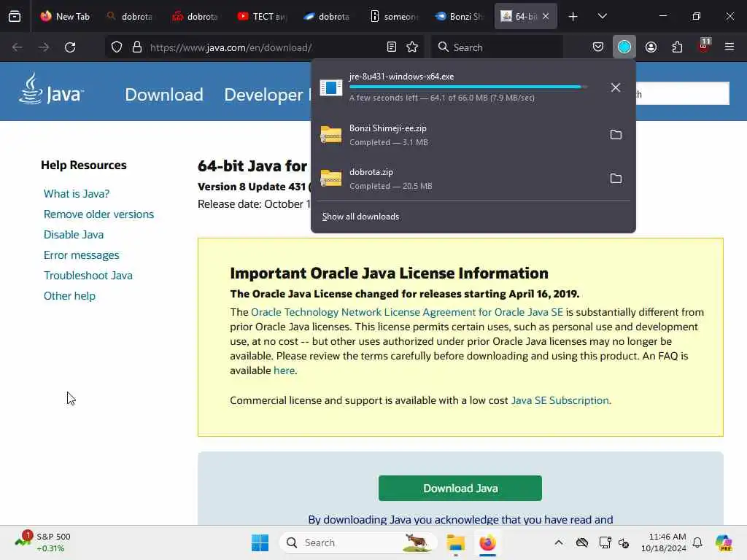Viewport: 747px width, 560px height.
Task: Go forward to next page
Action: coord(43,47)
